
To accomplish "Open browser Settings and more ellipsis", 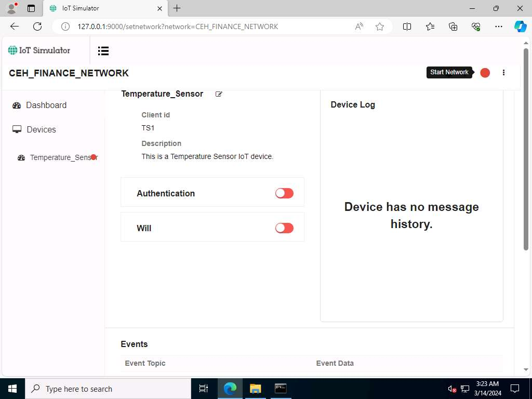I will (498, 26).
